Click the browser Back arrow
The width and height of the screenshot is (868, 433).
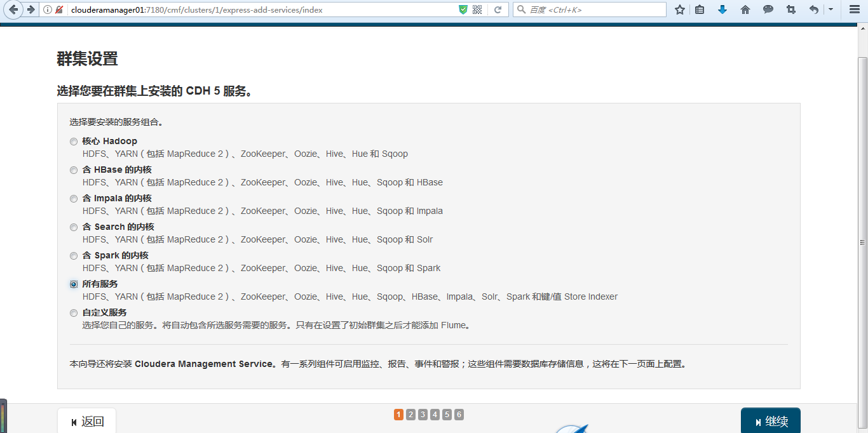click(14, 10)
